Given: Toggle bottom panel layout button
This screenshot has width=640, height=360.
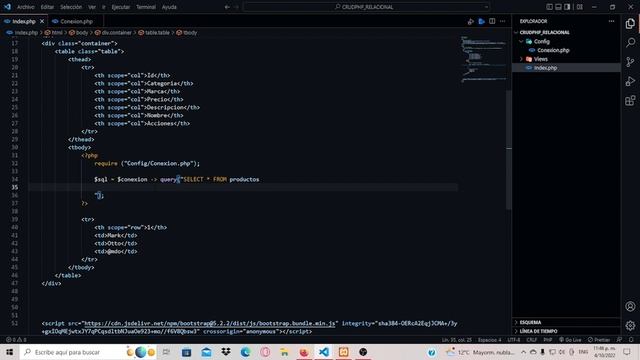Looking at the screenshot, I should click(558, 7).
